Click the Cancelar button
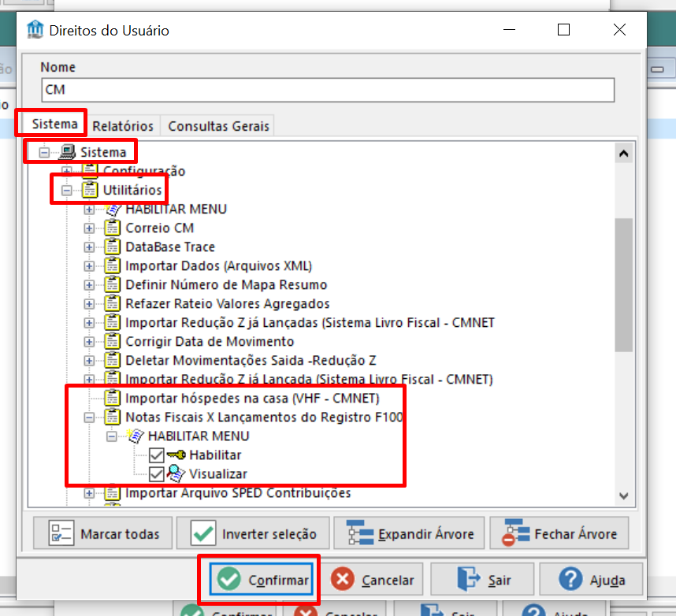The image size is (676, 616). click(372, 579)
